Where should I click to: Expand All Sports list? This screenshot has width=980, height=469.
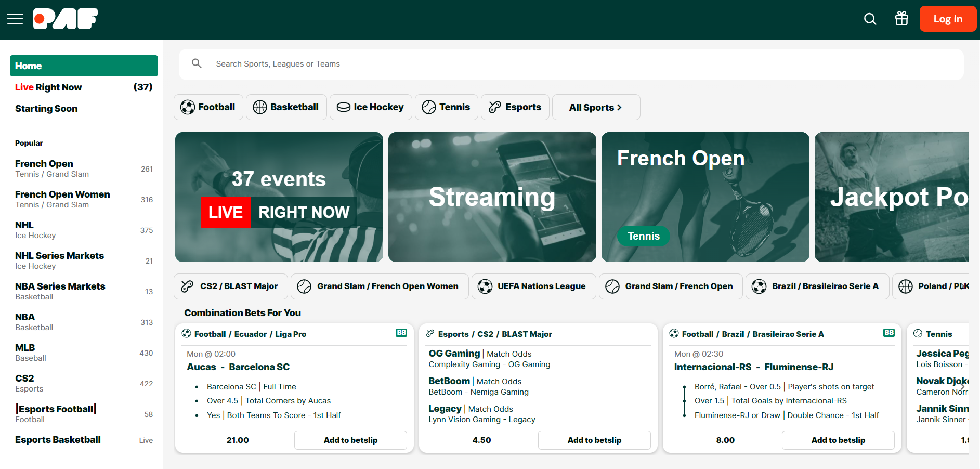pyautogui.click(x=596, y=107)
